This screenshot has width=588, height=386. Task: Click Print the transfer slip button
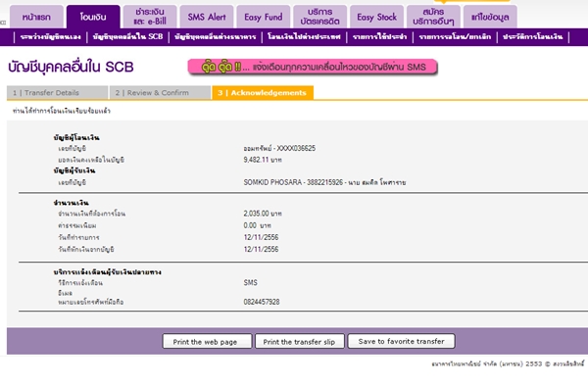[300, 341]
